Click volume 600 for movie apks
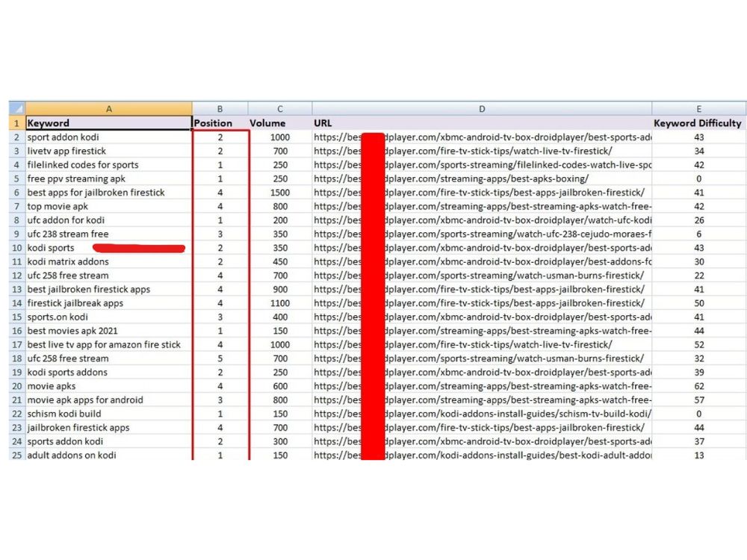 coord(280,386)
